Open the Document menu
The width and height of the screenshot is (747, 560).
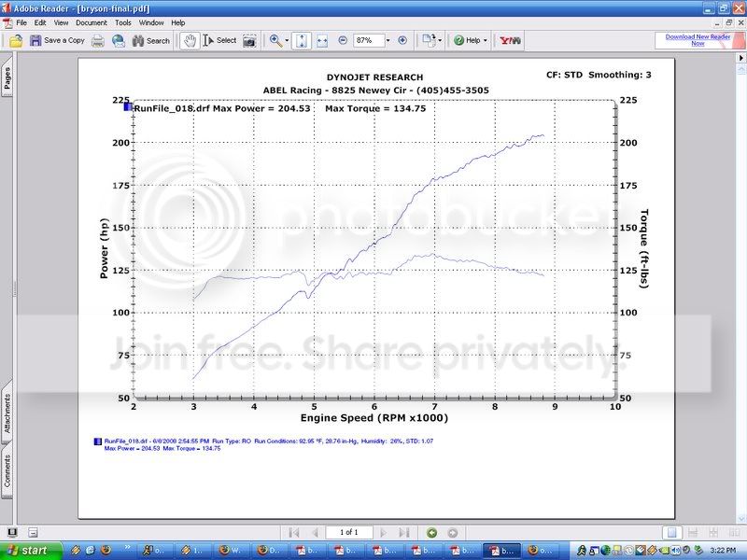click(x=92, y=22)
